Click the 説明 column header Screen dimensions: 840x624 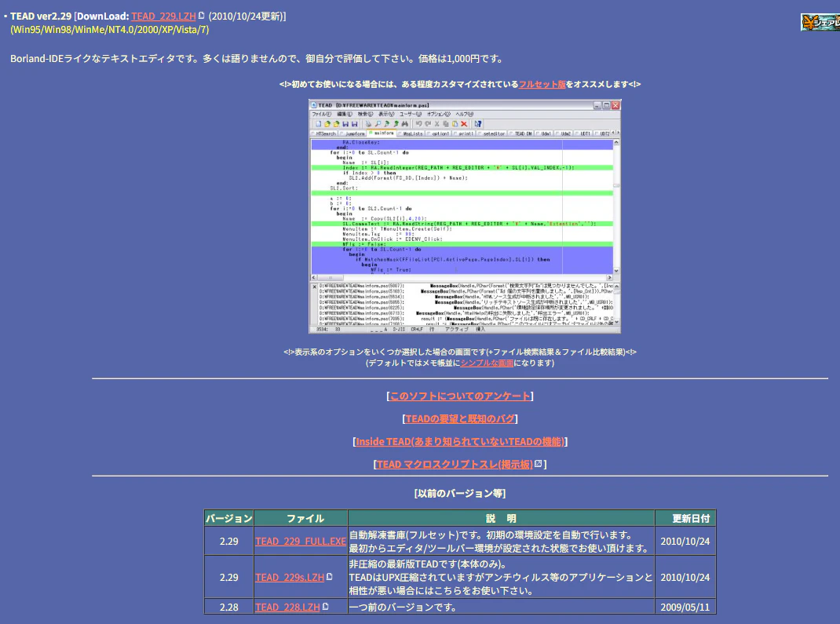[502, 519]
